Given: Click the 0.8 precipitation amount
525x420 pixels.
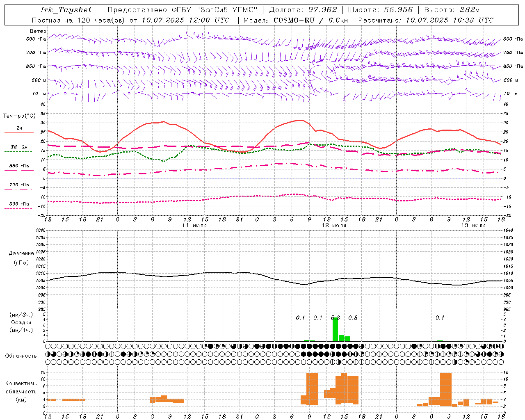Looking at the screenshot, I should 353,317.
